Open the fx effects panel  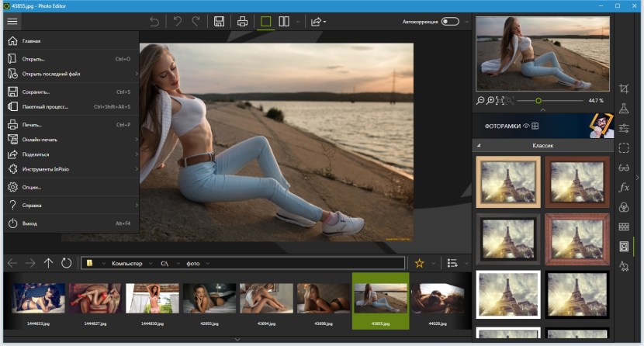(x=624, y=187)
